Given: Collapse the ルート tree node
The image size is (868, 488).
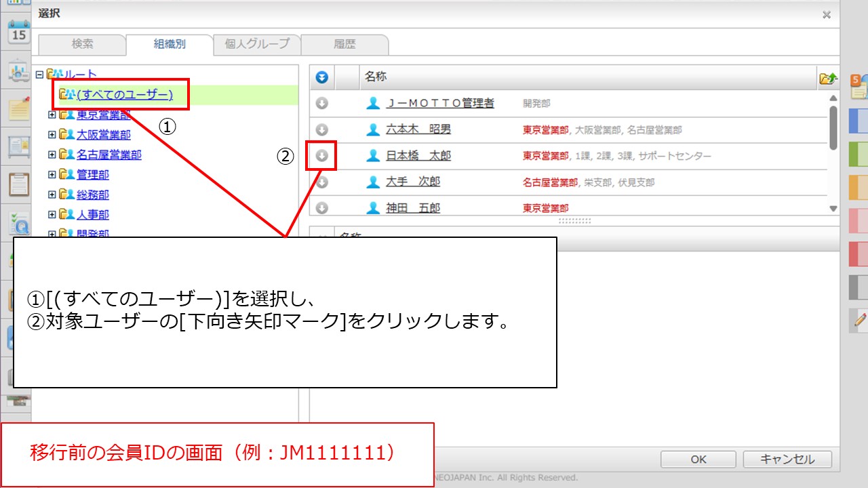Looking at the screenshot, I should pos(39,75).
